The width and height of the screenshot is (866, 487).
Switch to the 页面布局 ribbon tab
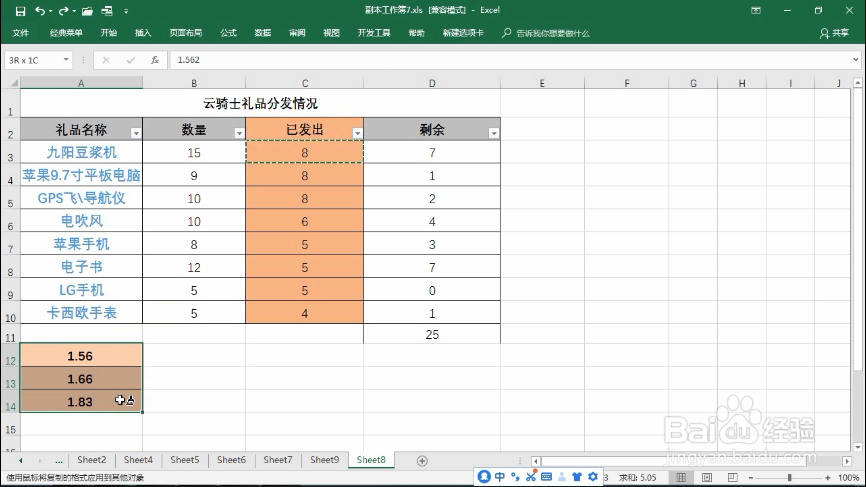[186, 33]
